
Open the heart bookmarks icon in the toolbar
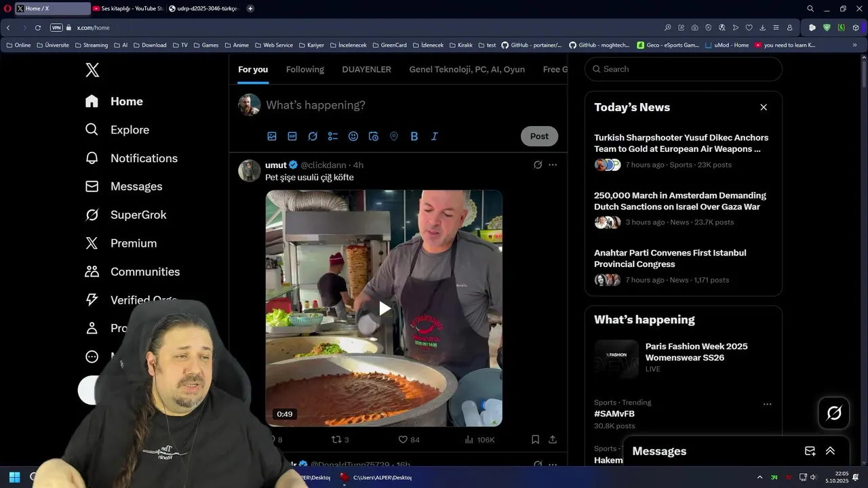(x=749, y=28)
